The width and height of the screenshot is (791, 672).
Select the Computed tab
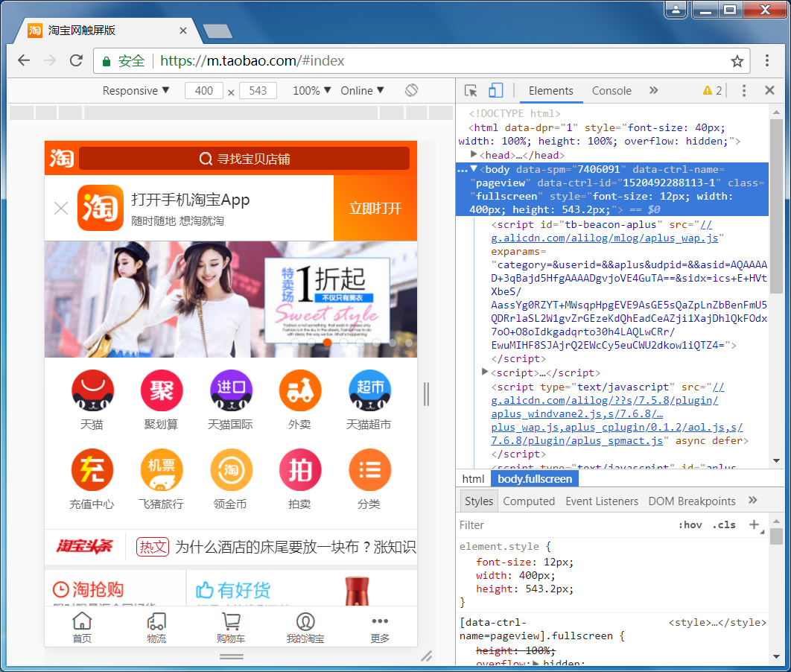coord(529,501)
